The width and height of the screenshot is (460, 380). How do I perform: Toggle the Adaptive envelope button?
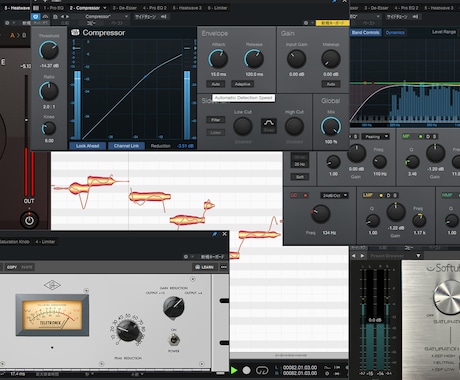click(242, 84)
